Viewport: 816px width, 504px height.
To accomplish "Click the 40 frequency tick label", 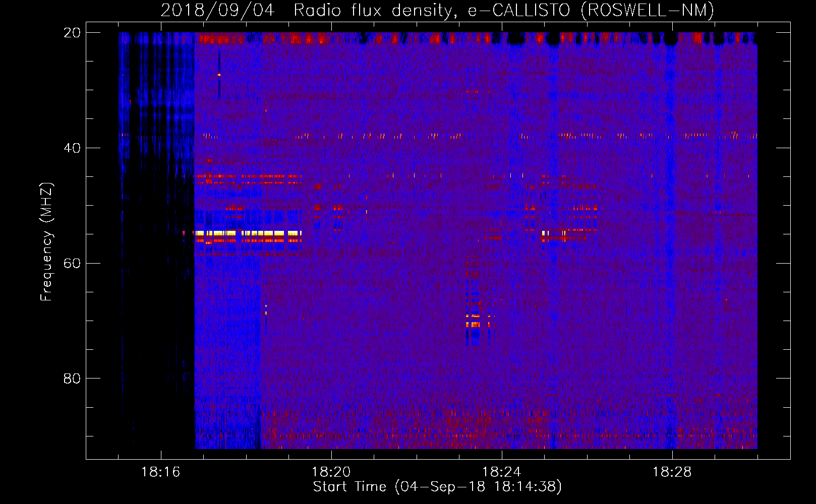I will coord(72,148).
